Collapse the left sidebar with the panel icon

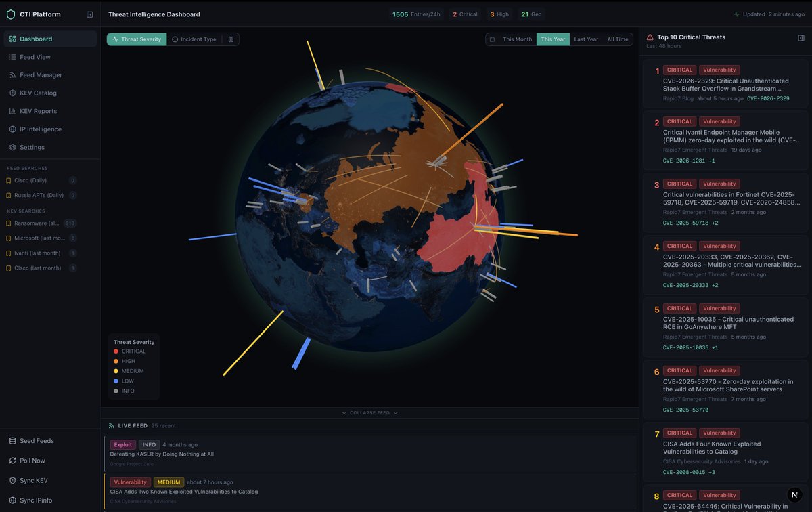(x=90, y=14)
